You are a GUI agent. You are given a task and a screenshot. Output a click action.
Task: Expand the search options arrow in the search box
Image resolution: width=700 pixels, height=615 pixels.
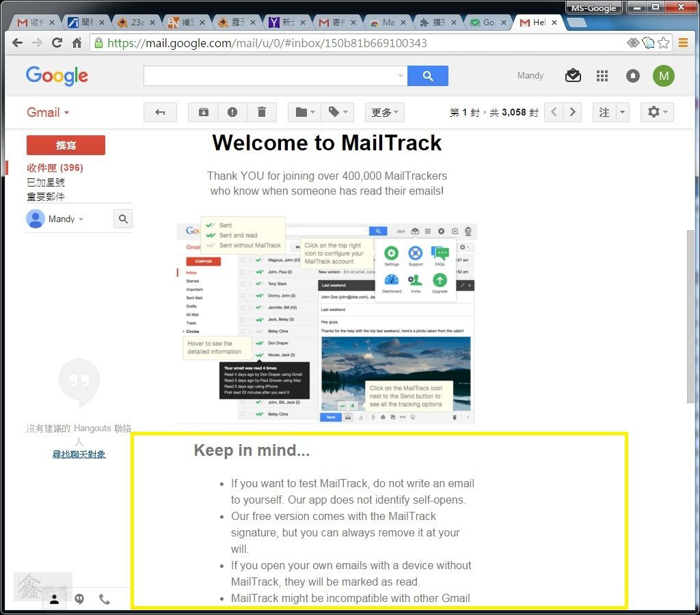click(x=401, y=76)
